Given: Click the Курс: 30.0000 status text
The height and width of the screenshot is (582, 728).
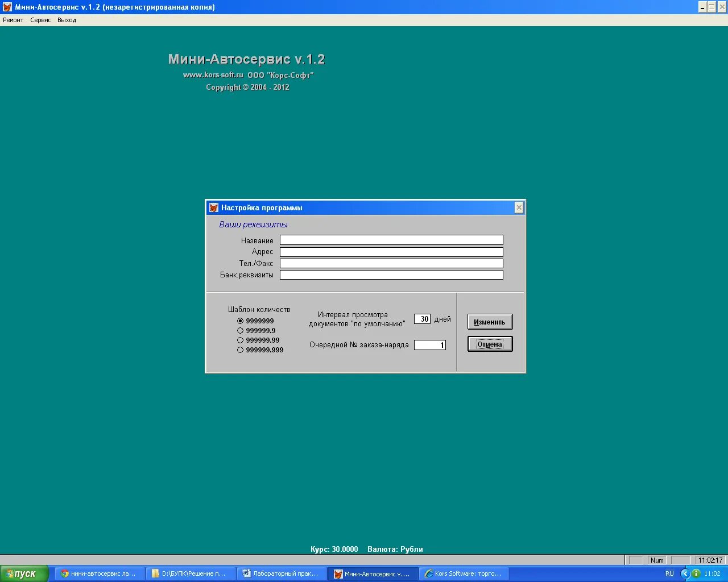Looking at the screenshot, I should coord(334,549).
